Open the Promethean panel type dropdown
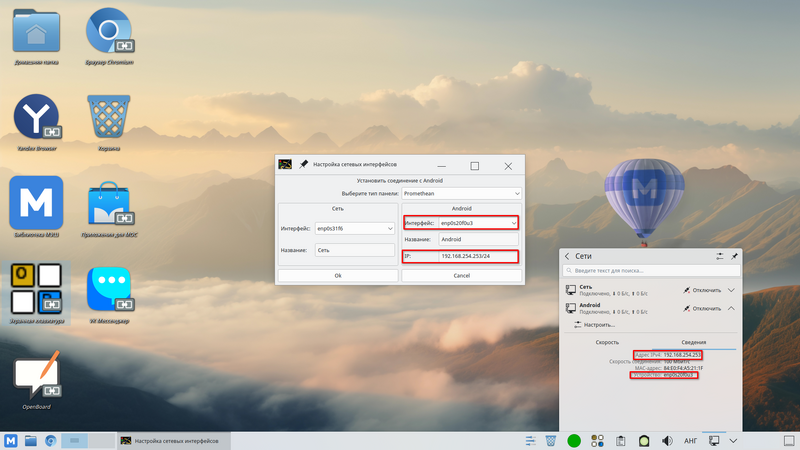The width and height of the screenshot is (800, 450). [461, 193]
